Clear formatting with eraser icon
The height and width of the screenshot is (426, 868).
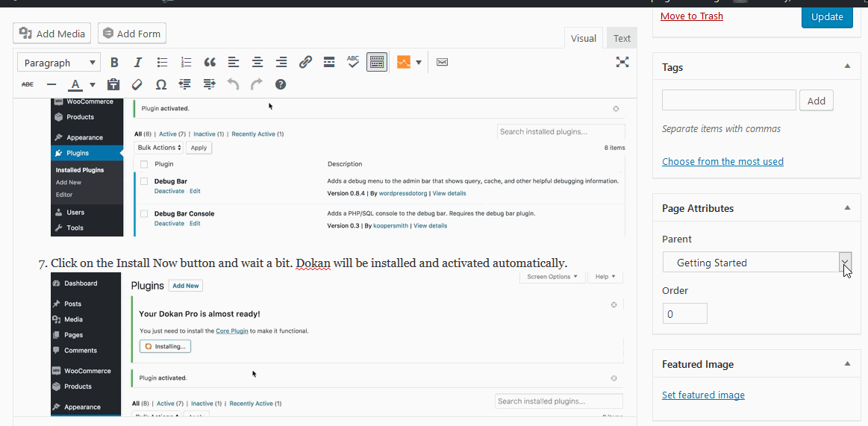pyautogui.click(x=137, y=84)
